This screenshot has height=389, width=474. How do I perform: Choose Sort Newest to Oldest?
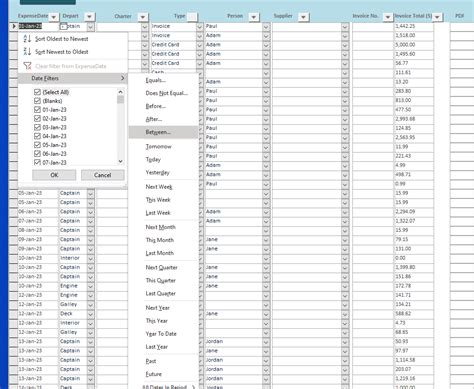(x=62, y=52)
